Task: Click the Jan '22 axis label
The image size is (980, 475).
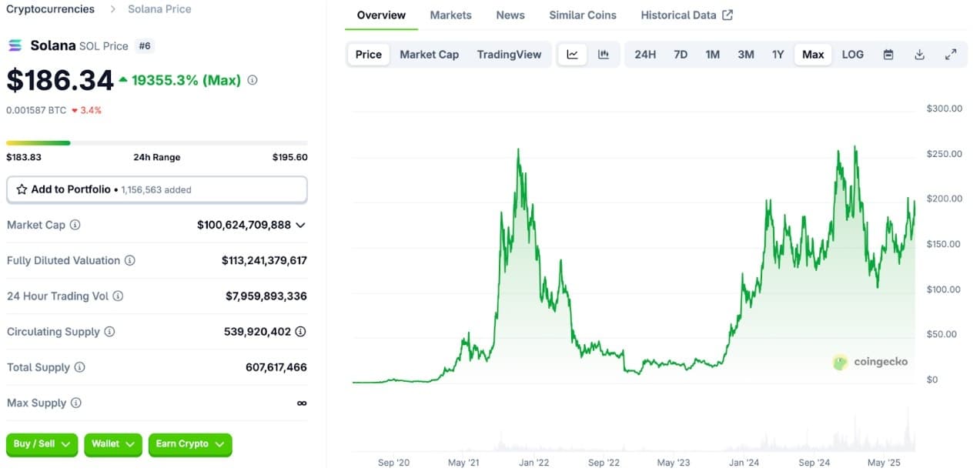Action: [533, 463]
